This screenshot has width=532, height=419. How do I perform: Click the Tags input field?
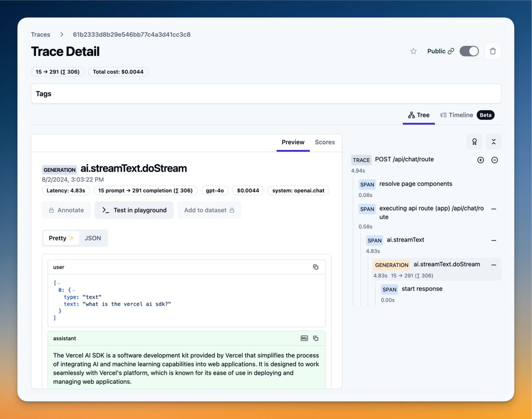click(266, 94)
